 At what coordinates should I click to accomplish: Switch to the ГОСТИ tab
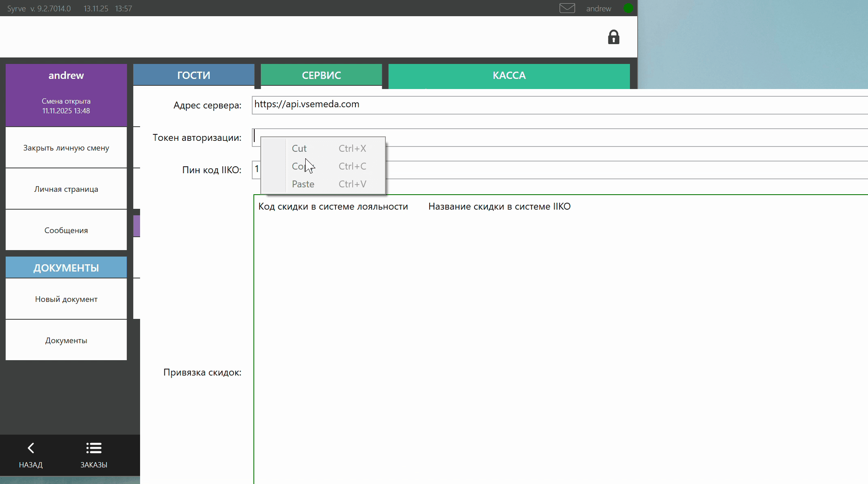[x=194, y=75]
